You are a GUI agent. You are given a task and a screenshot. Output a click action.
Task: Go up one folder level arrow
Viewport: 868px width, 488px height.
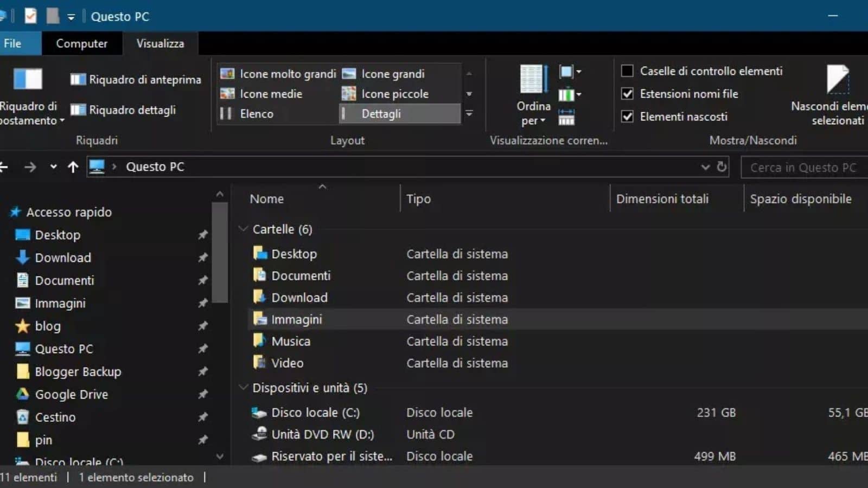tap(73, 167)
